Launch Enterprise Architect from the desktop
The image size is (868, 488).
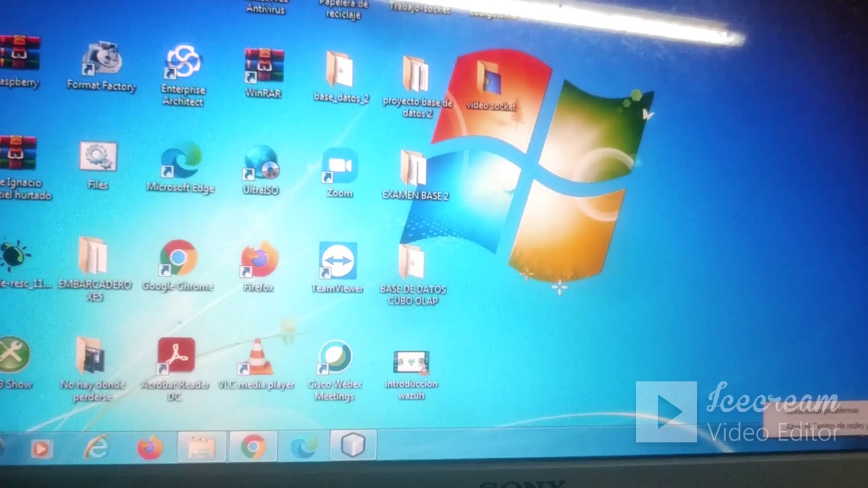(x=183, y=75)
